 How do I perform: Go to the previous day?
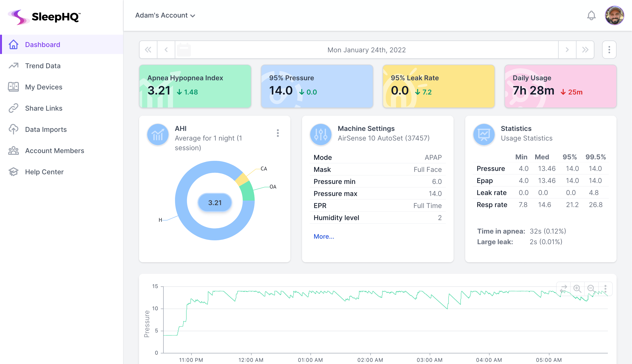coord(166,49)
